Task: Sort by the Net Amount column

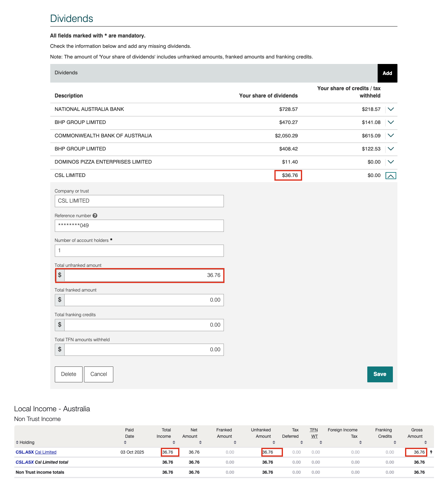Action: (200, 442)
